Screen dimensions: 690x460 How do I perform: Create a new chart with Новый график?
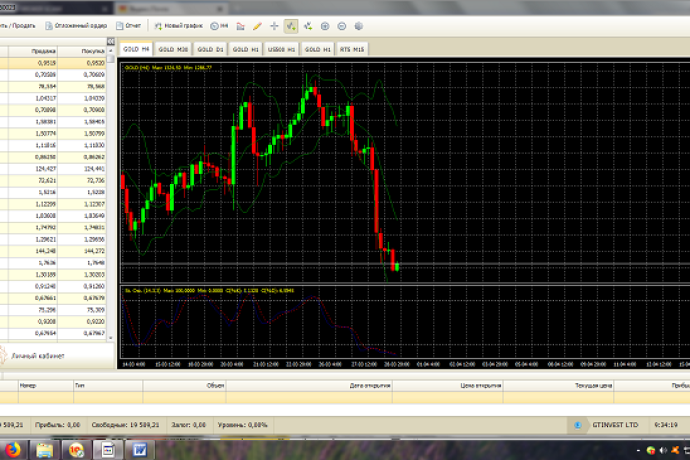178,26
